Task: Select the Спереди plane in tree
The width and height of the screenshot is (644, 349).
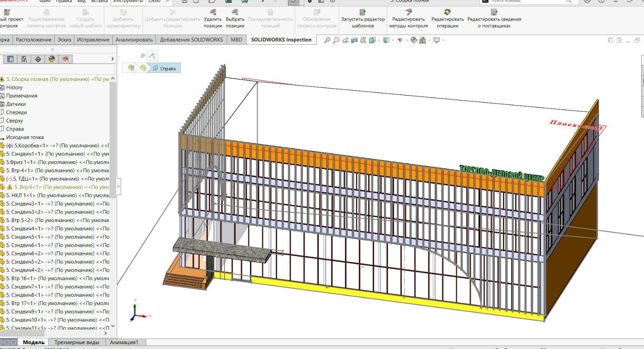Action: click(16, 112)
